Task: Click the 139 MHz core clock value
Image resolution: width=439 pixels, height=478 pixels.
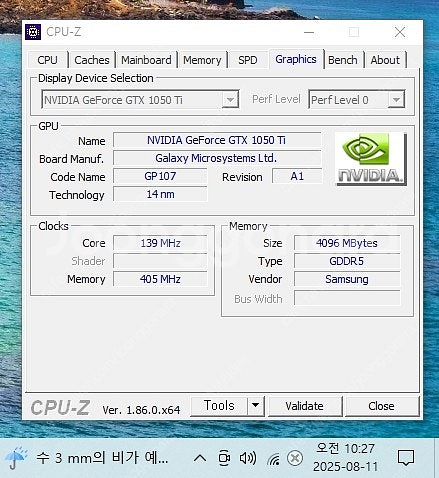Action: coord(160,243)
